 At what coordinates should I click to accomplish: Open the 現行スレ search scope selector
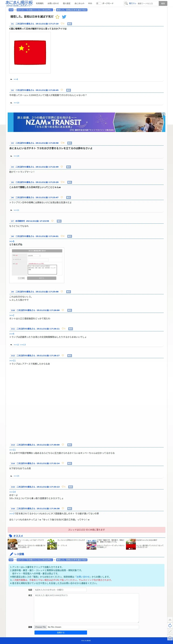click(132, 4)
